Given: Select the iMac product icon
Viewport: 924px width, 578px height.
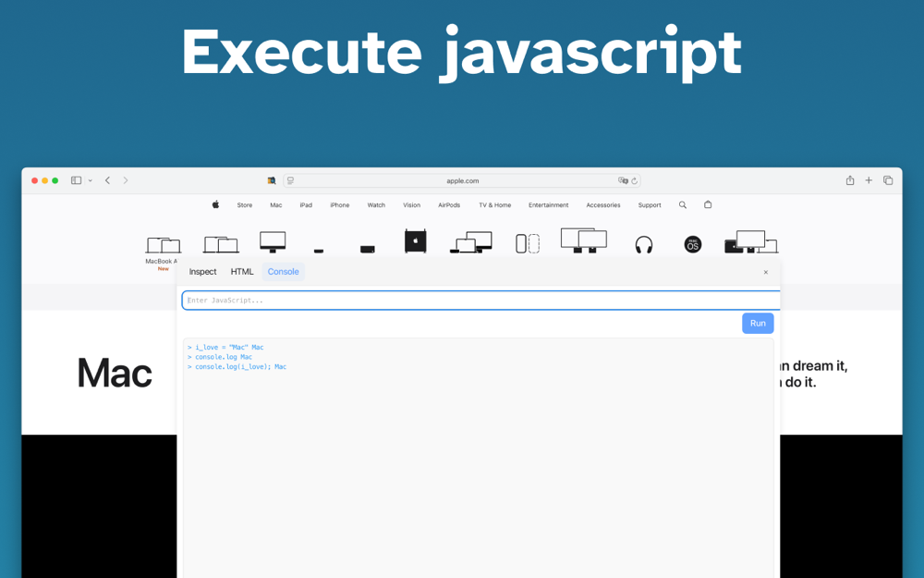Looking at the screenshot, I should 273,241.
